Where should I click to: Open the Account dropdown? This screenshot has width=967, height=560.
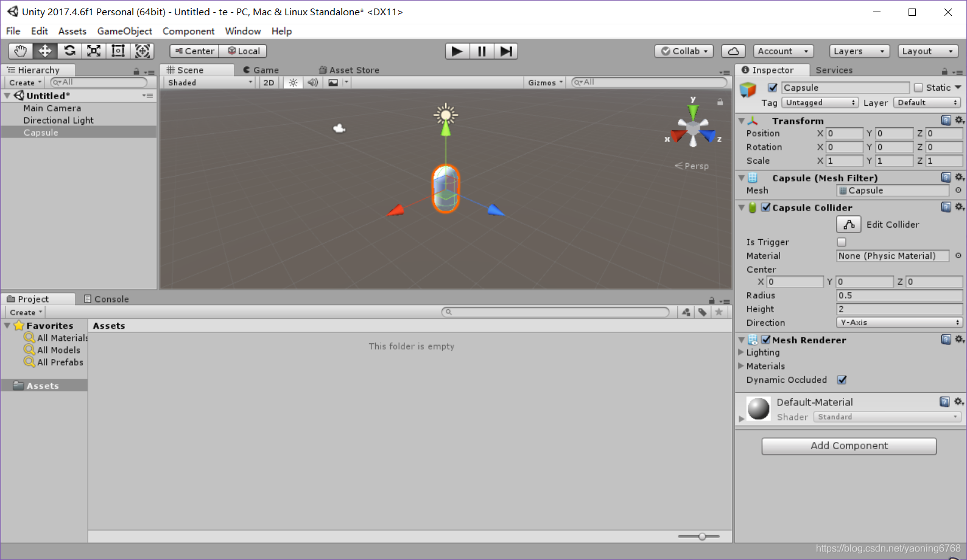784,51
